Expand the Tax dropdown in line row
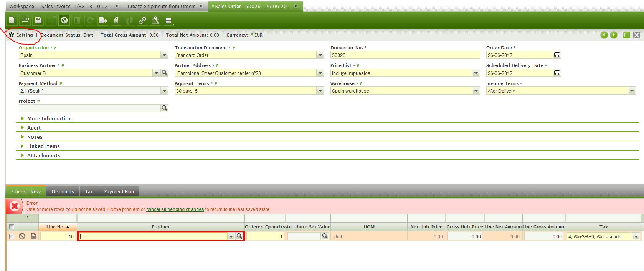 [x=636, y=237]
